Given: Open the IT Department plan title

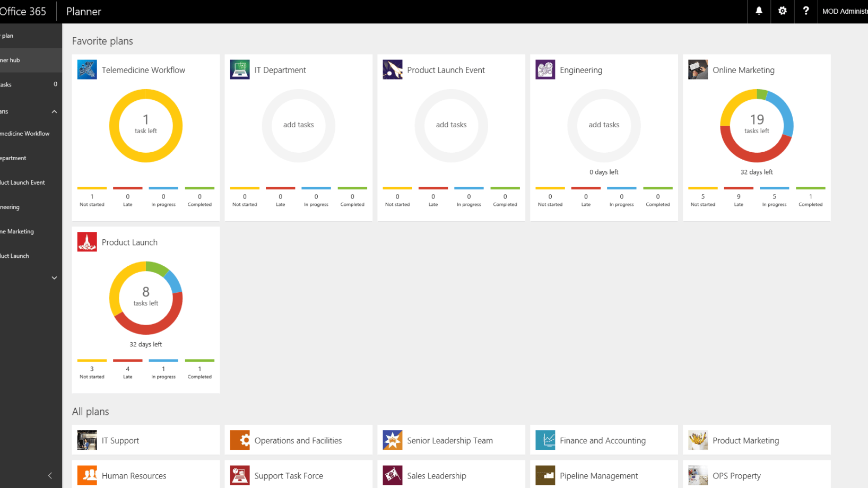Looking at the screenshot, I should [280, 70].
